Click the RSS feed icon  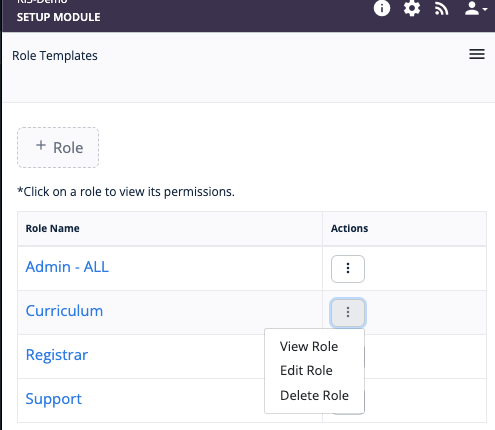coord(441,9)
